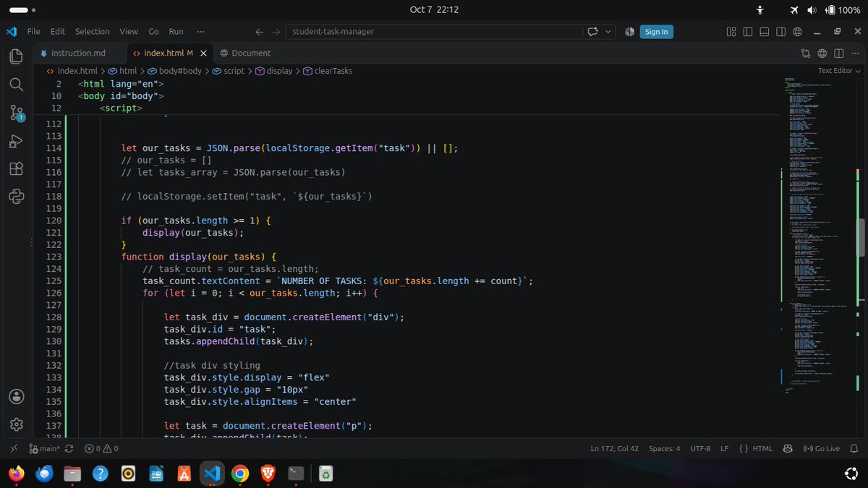Expand the title bar overflow menu ellipsis
The height and width of the screenshot is (488, 868).
[200, 32]
